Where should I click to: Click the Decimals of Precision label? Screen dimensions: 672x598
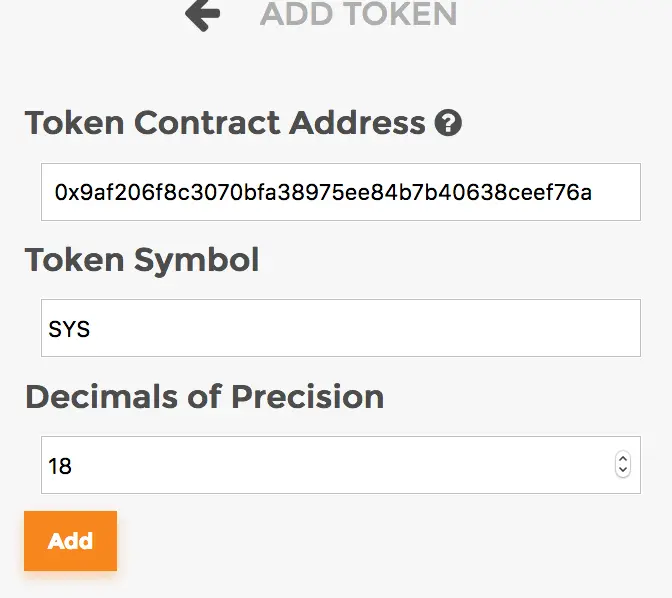pyautogui.click(x=204, y=396)
